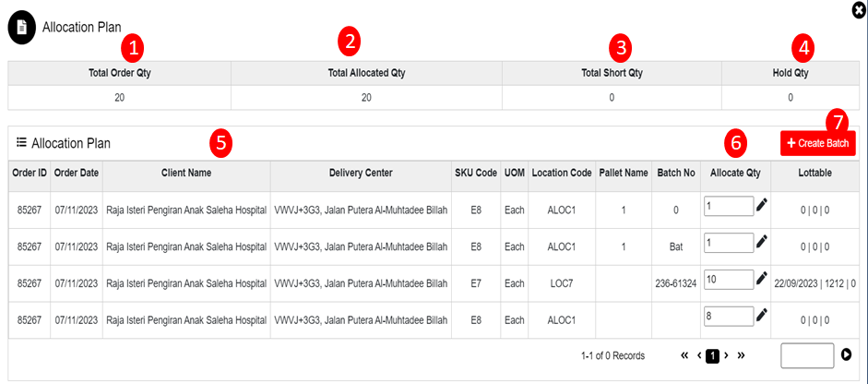Click pencil icon beside quantity 10

(762, 279)
